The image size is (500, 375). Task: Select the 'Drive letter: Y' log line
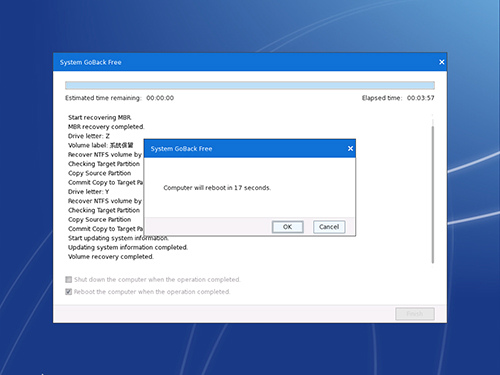[88, 192]
